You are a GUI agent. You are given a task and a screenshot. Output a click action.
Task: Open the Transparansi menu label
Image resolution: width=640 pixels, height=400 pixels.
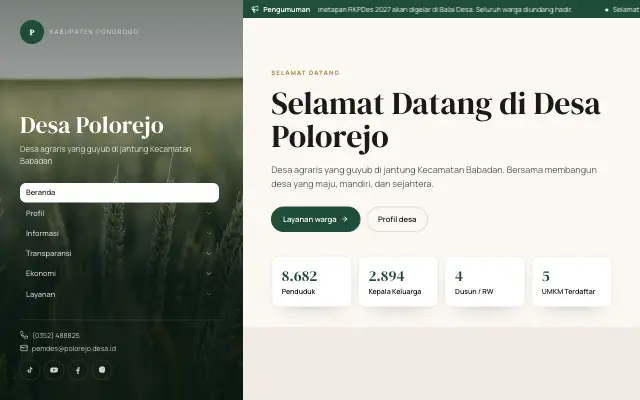[x=48, y=253]
